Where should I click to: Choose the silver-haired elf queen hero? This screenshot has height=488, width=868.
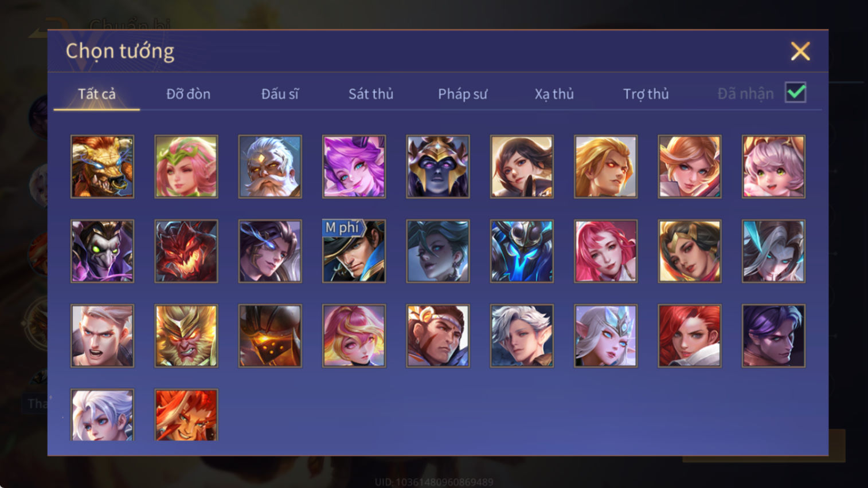[605, 336]
